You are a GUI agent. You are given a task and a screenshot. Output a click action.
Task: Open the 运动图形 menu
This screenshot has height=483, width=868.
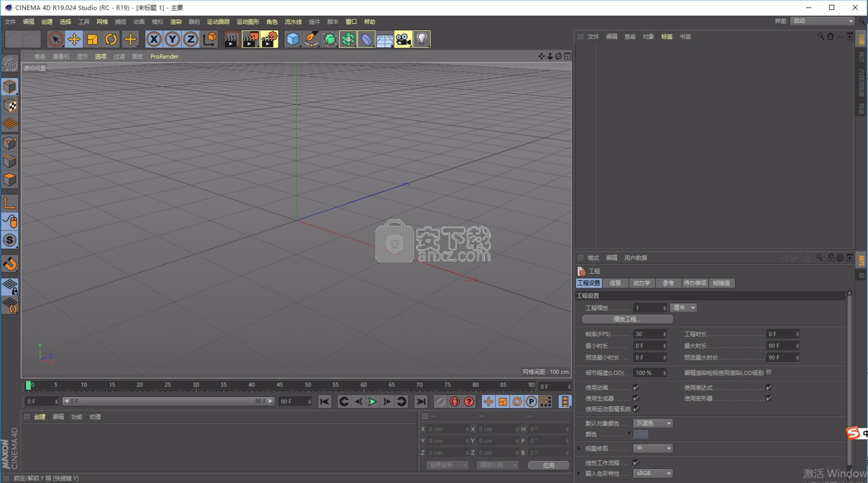coord(248,22)
